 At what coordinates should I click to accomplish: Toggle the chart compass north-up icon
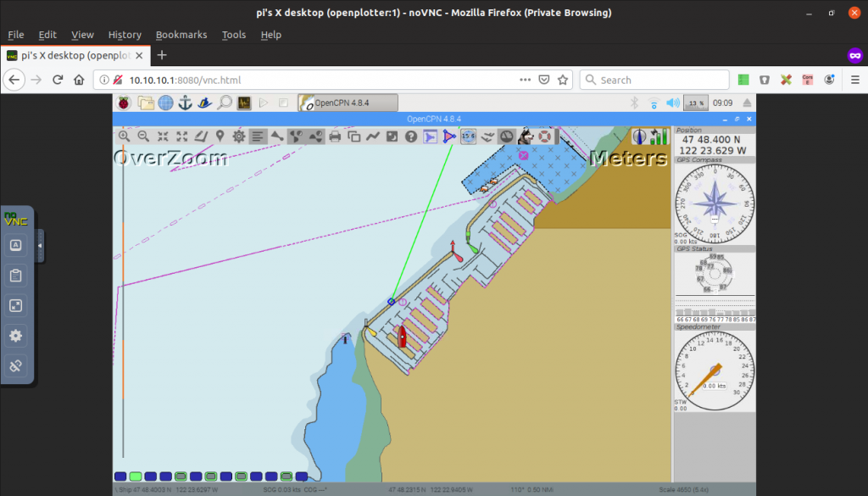click(x=639, y=137)
